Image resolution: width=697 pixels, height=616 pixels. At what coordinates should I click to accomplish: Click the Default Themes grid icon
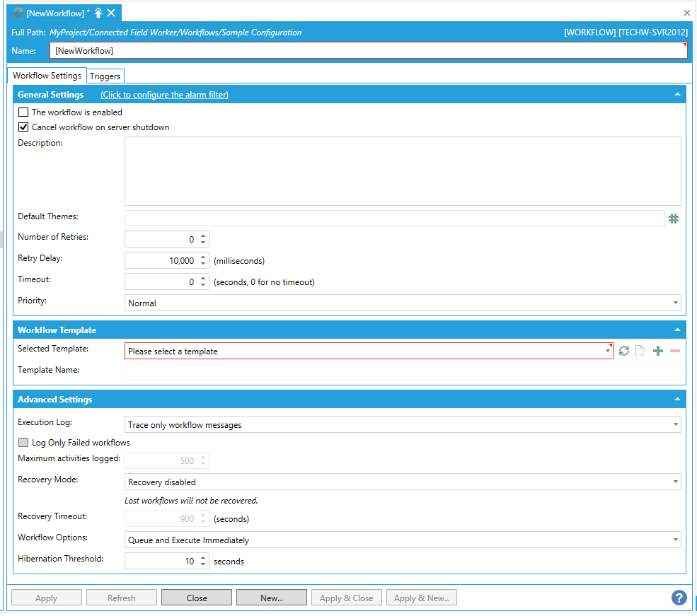674,219
